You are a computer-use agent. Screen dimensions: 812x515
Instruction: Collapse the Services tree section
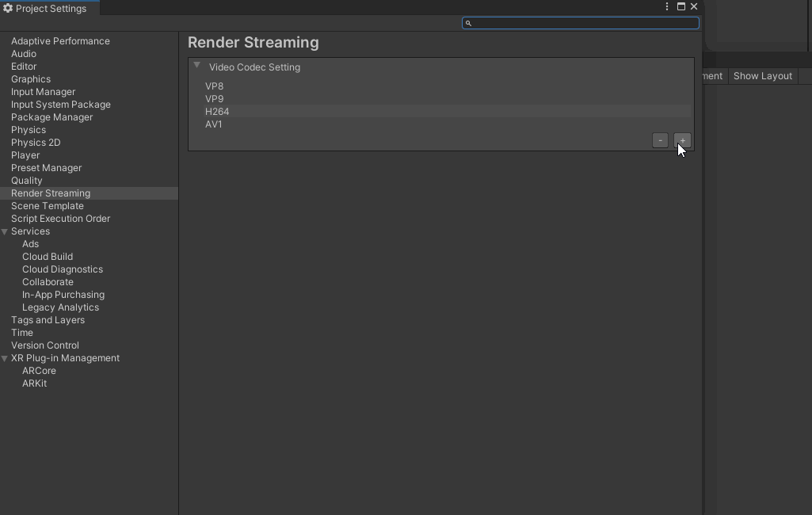pos(5,231)
